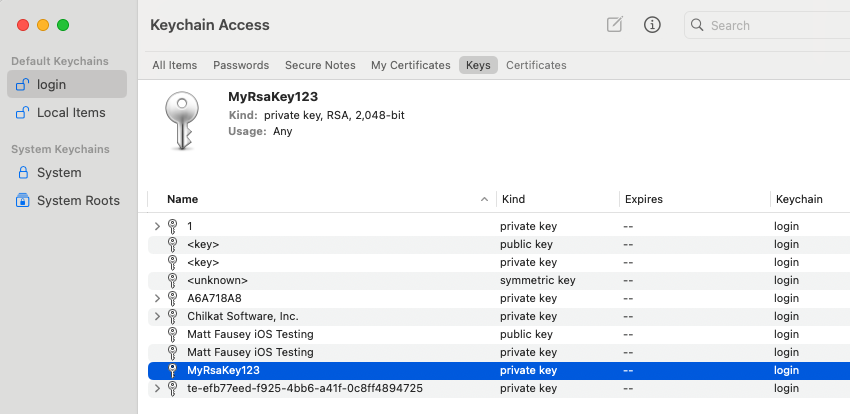Viewport: 850px width, 414px height.
Task: Click the large key icon for MyRsaKey123
Action: [x=182, y=123]
